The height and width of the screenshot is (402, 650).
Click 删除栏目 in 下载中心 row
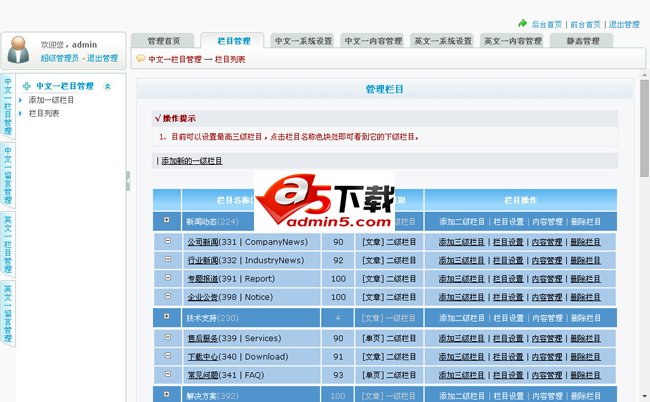(x=585, y=357)
